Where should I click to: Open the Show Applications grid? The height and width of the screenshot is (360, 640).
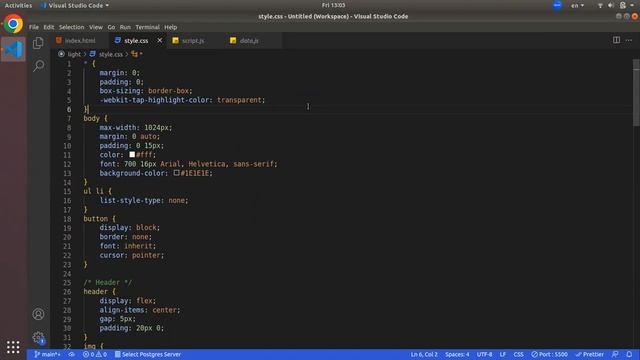click(x=13, y=347)
